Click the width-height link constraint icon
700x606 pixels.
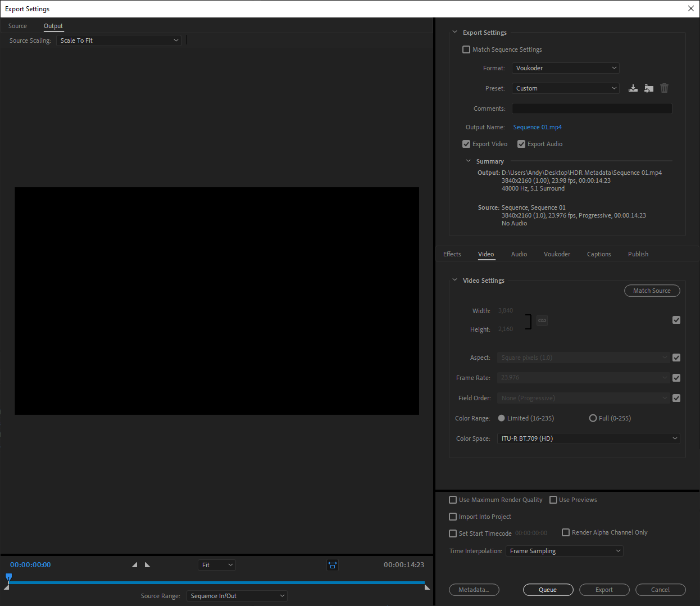[542, 320]
